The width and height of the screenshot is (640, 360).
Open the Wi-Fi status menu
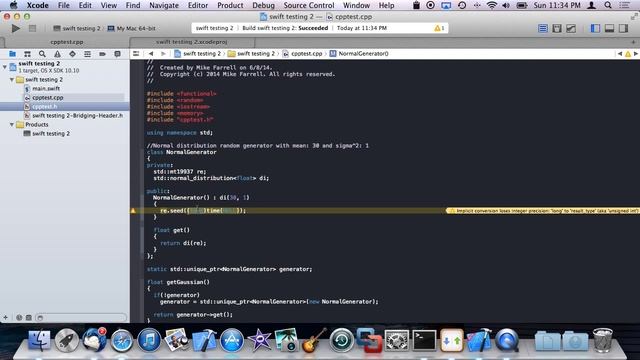492,5
